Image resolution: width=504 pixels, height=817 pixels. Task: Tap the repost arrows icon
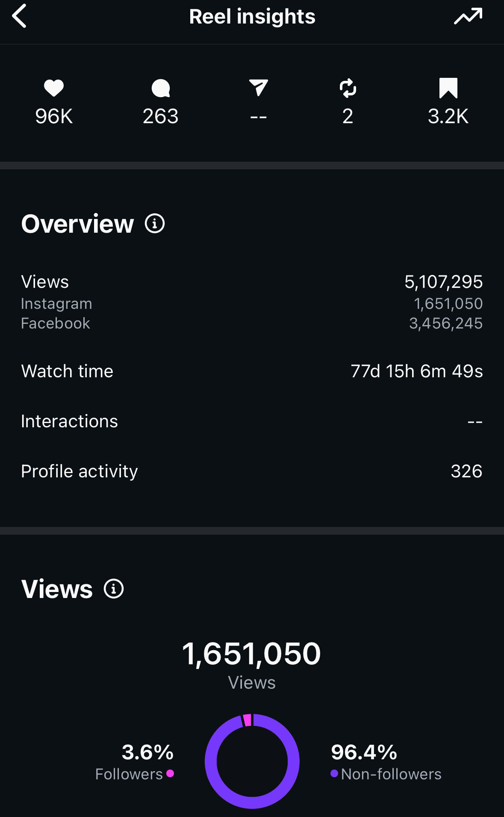[348, 88]
